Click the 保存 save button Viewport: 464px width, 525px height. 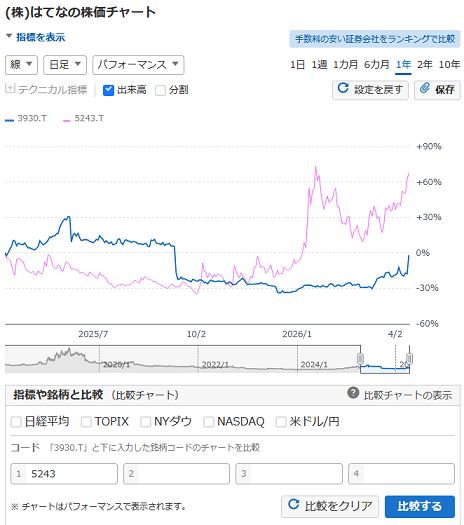point(437,90)
